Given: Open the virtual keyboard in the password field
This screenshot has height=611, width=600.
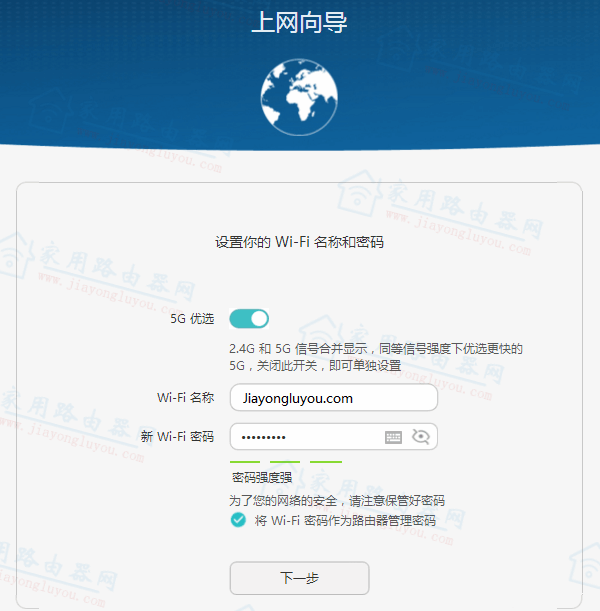Looking at the screenshot, I should pos(394,437).
